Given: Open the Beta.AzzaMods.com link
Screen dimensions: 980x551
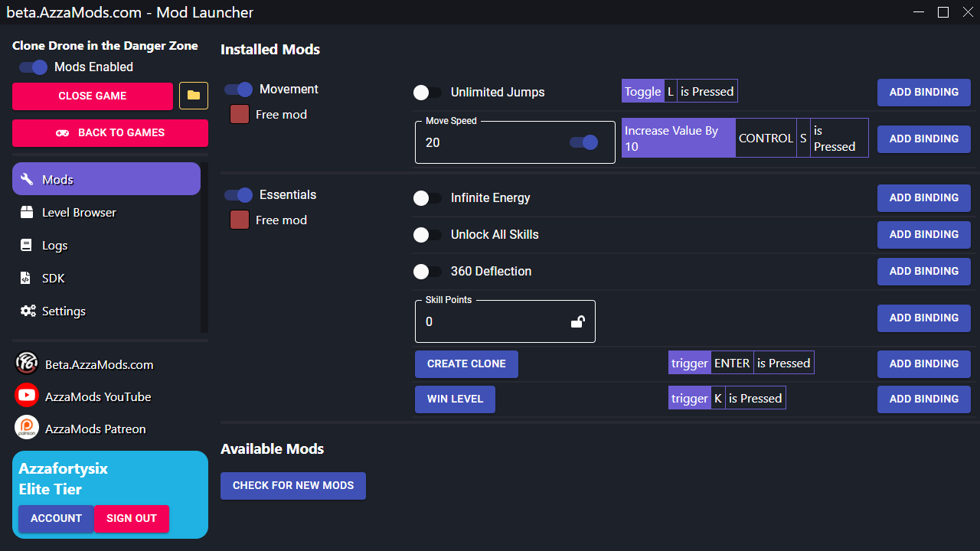Looking at the screenshot, I should [100, 364].
